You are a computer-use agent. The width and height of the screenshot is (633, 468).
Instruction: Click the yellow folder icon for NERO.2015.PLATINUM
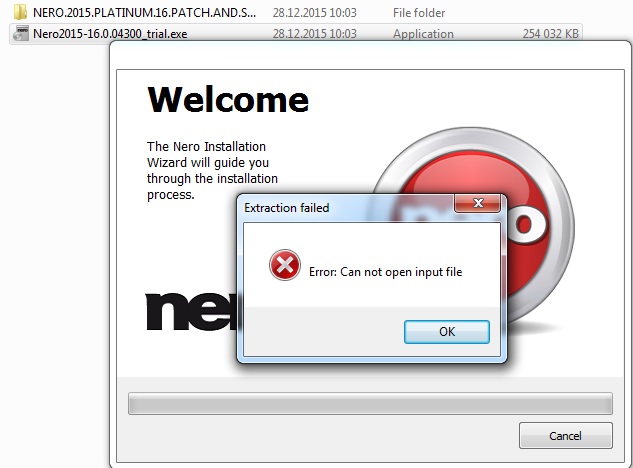[x=20, y=12]
